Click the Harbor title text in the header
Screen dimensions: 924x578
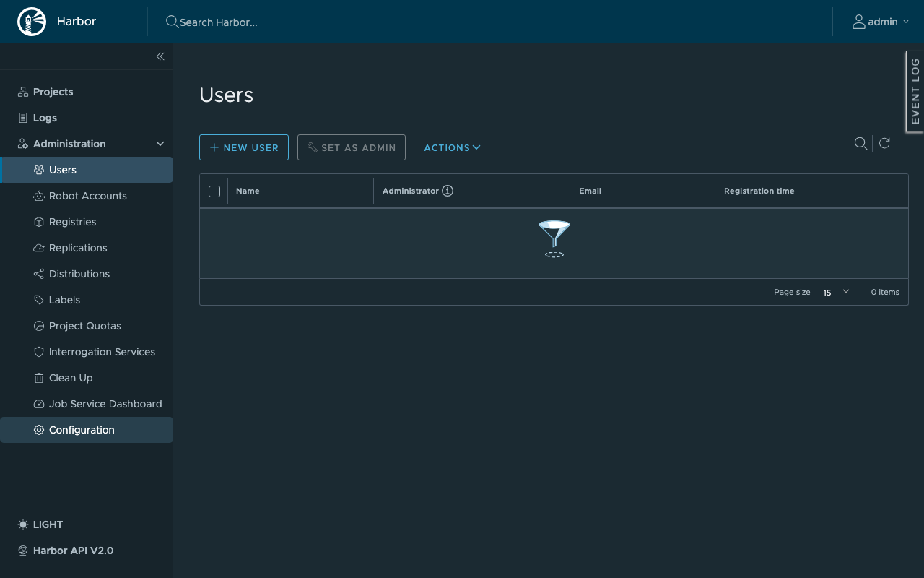[77, 22]
